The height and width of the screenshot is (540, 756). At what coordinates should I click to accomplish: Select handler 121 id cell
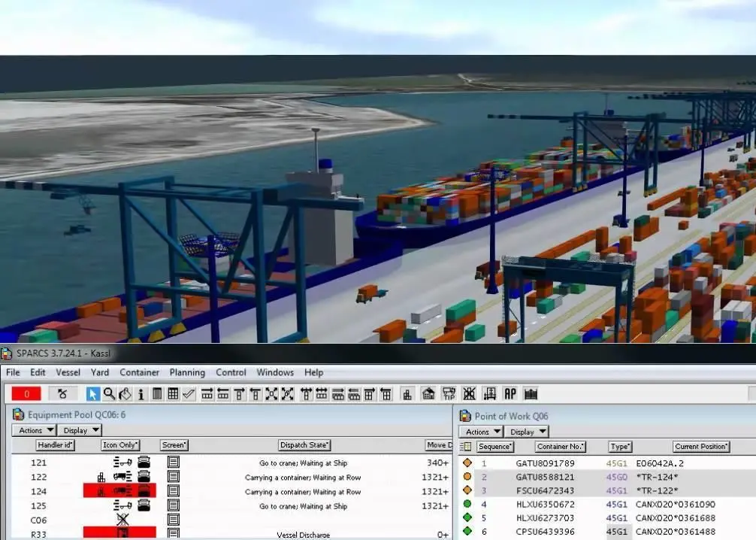pyautogui.click(x=38, y=463)
